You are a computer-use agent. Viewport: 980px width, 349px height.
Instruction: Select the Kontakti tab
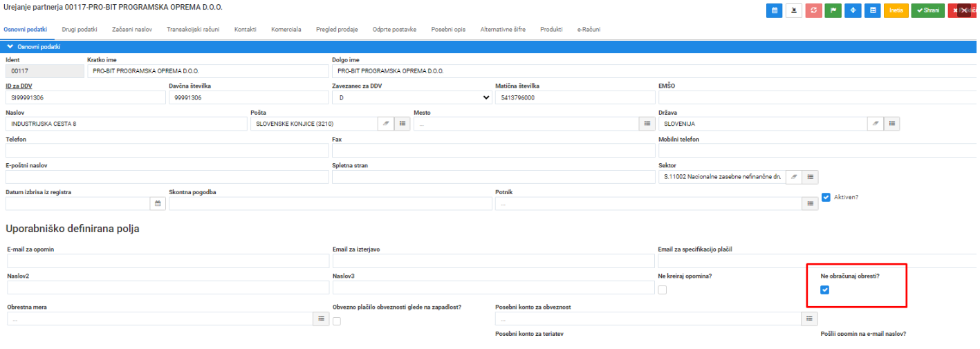(x=246, y=30)
